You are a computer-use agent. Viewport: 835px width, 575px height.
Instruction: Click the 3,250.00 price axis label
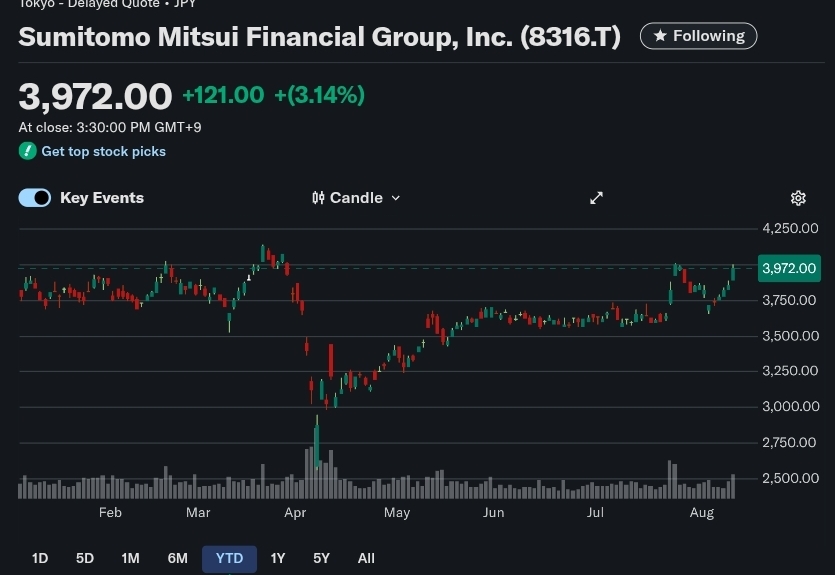(790, 371)
